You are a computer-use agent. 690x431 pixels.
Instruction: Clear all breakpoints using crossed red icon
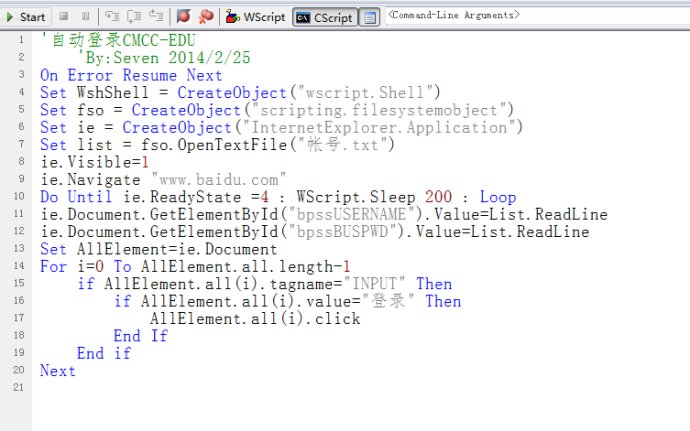tap(205, 16)
